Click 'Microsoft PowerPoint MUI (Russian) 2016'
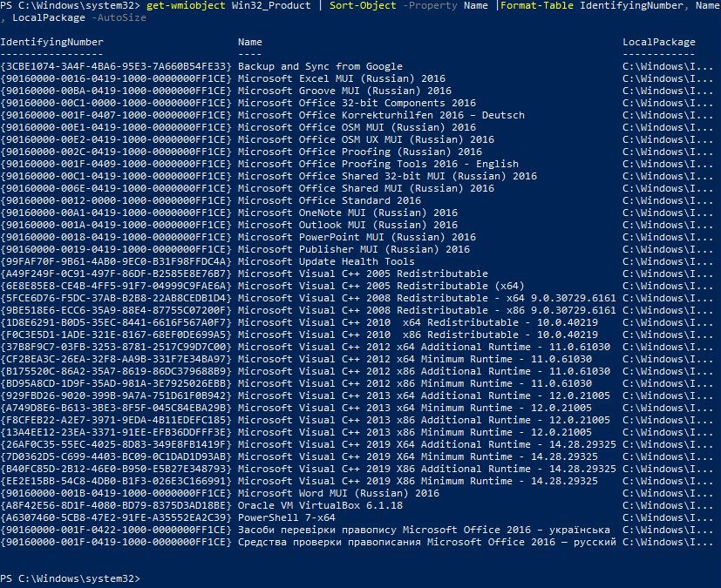 click(x=357, y=237)
